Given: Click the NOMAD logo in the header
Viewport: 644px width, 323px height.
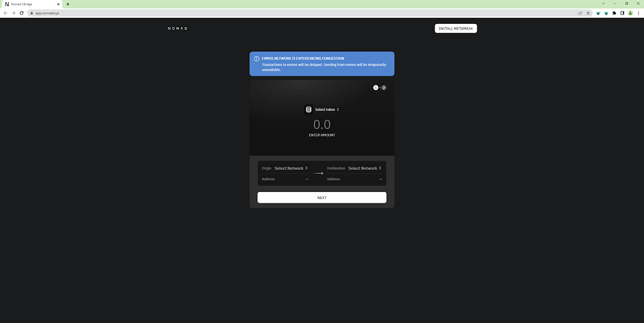Looking at the screenshot, I should pos(177,28).
